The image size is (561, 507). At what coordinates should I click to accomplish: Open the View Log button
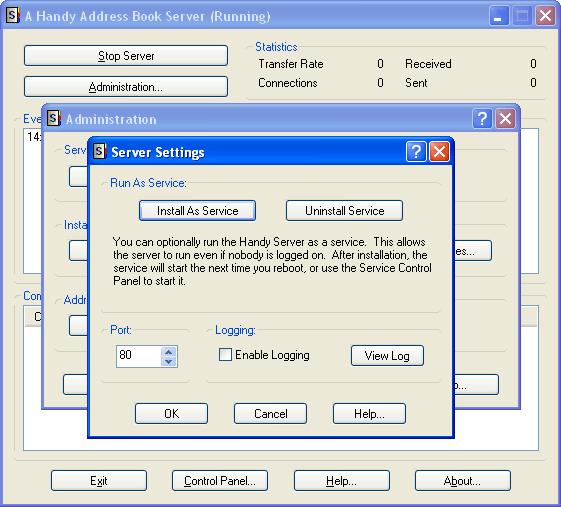(387, 356)
